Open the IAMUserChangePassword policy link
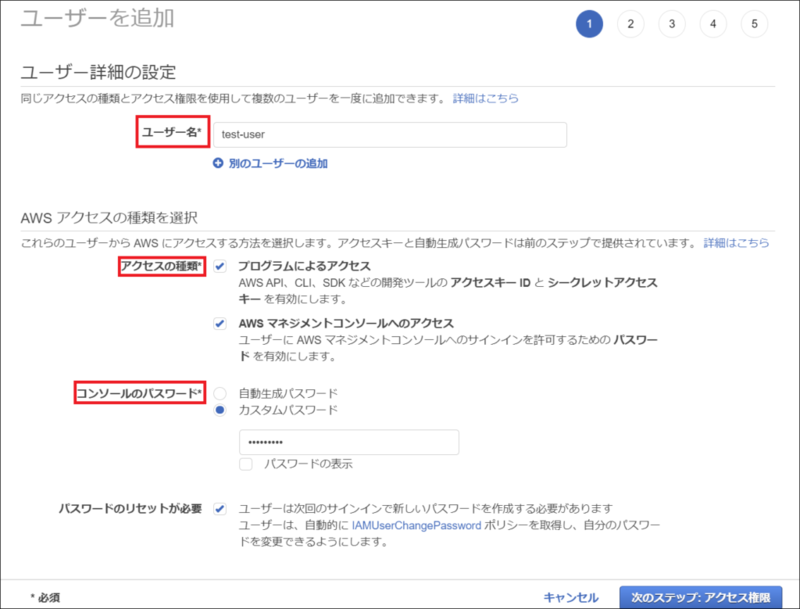Screen dimensions: 800x609 click(416, 525)
